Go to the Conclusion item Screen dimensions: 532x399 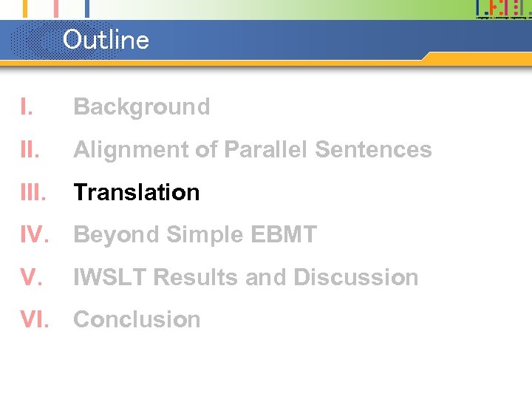pos(137,320)
